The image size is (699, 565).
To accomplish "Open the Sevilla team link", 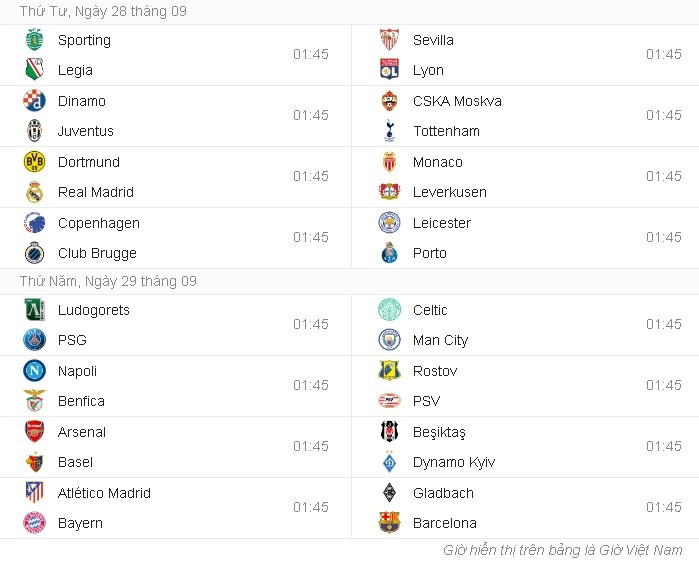I will click(433, 40).
